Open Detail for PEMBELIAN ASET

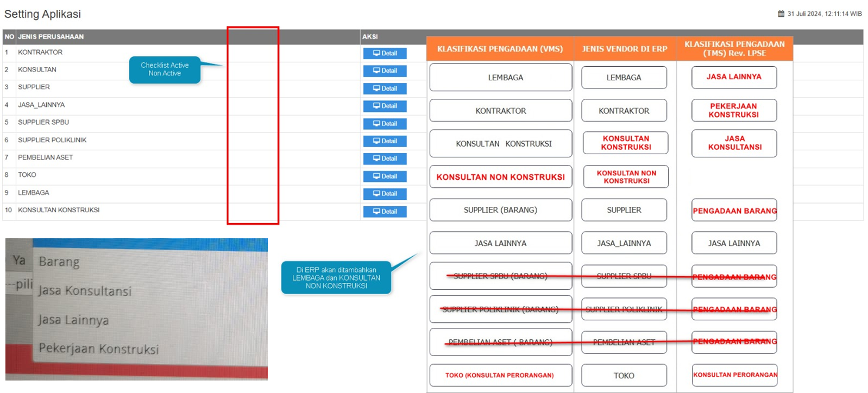pos(385,159)
